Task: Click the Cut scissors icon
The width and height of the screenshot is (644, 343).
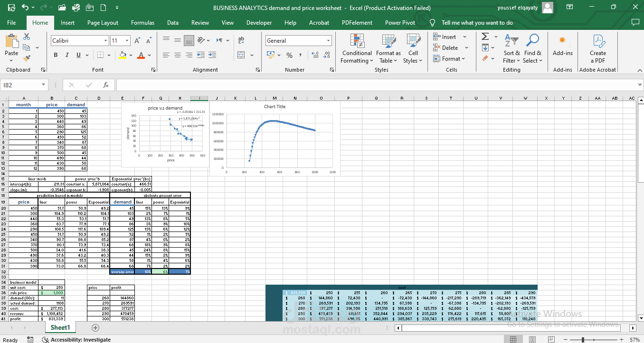Action: [27, 37]
